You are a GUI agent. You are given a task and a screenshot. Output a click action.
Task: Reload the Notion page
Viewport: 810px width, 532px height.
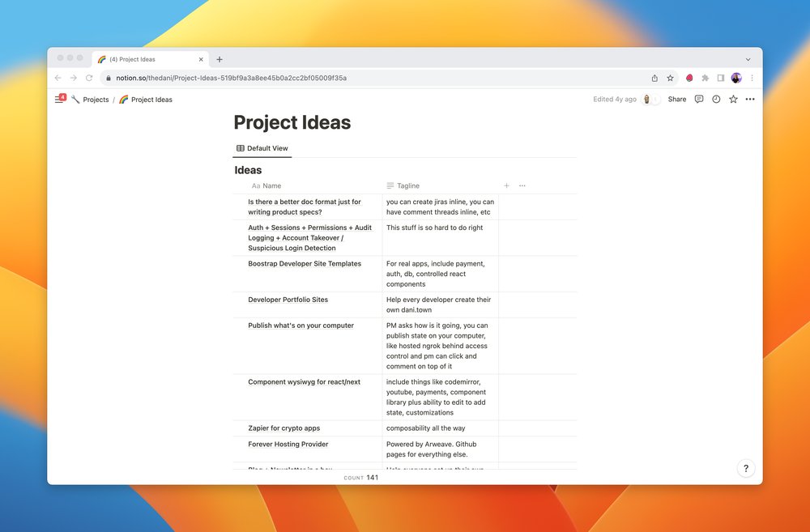(x=89, y=78)
